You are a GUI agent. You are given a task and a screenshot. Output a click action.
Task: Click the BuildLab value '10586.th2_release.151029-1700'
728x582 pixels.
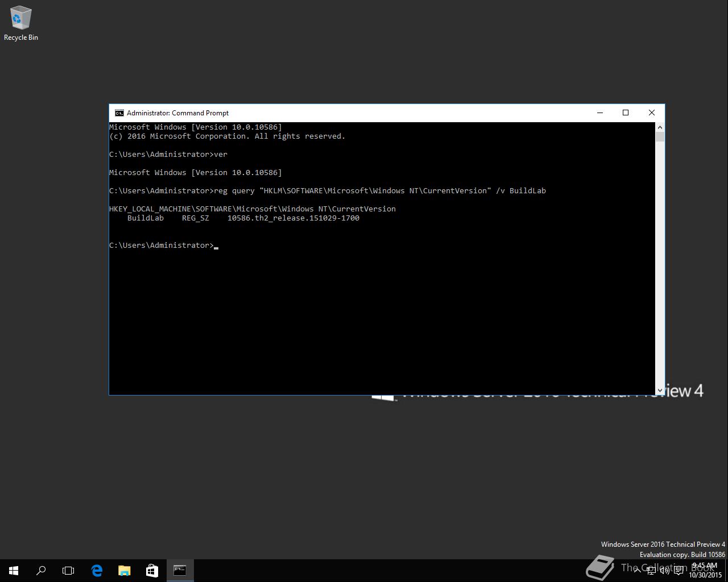click(293, 218)
